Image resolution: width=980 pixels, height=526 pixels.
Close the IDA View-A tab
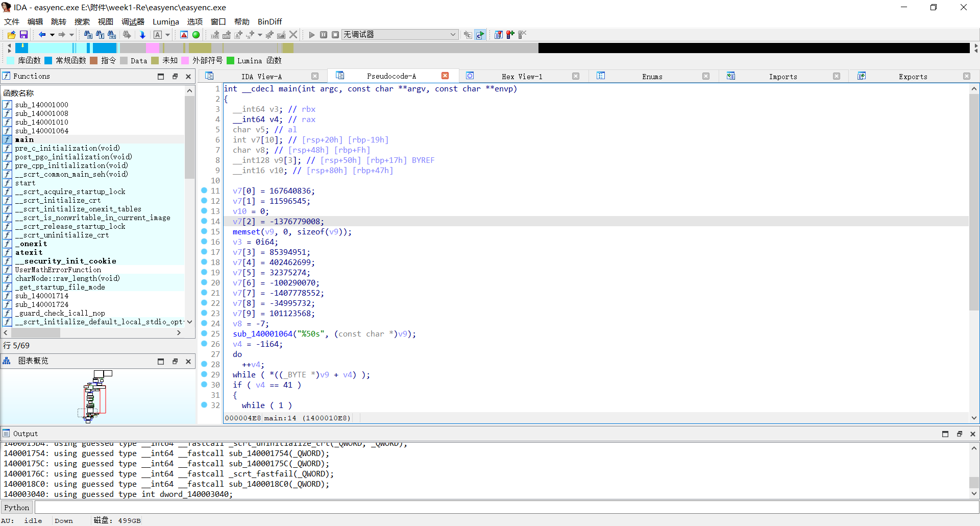click(x=315, y=76)
